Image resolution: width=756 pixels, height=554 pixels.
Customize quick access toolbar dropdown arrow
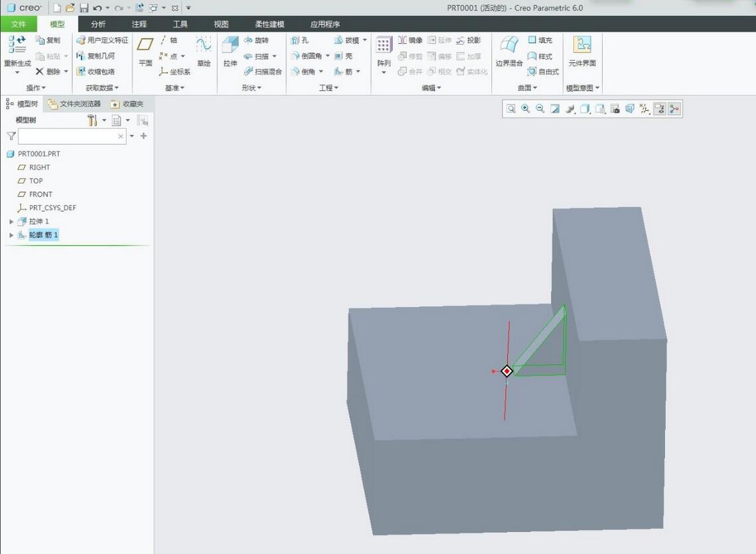[x=189, y=8]
